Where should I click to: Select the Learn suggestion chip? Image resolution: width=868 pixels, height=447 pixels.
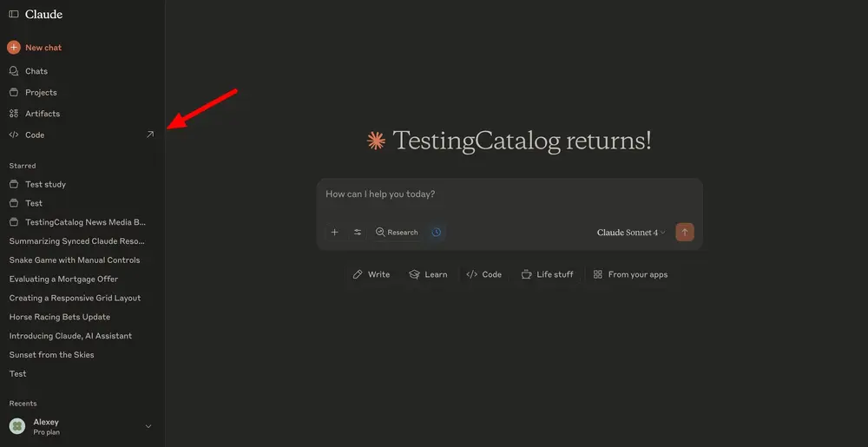click(x=428, y=274)
